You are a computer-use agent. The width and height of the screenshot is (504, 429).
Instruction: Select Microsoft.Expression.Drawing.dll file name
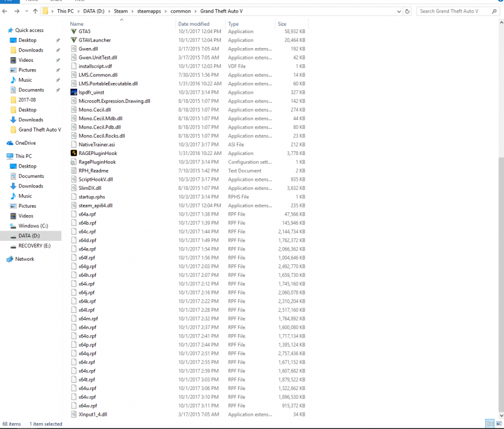[x=114, y=101]
